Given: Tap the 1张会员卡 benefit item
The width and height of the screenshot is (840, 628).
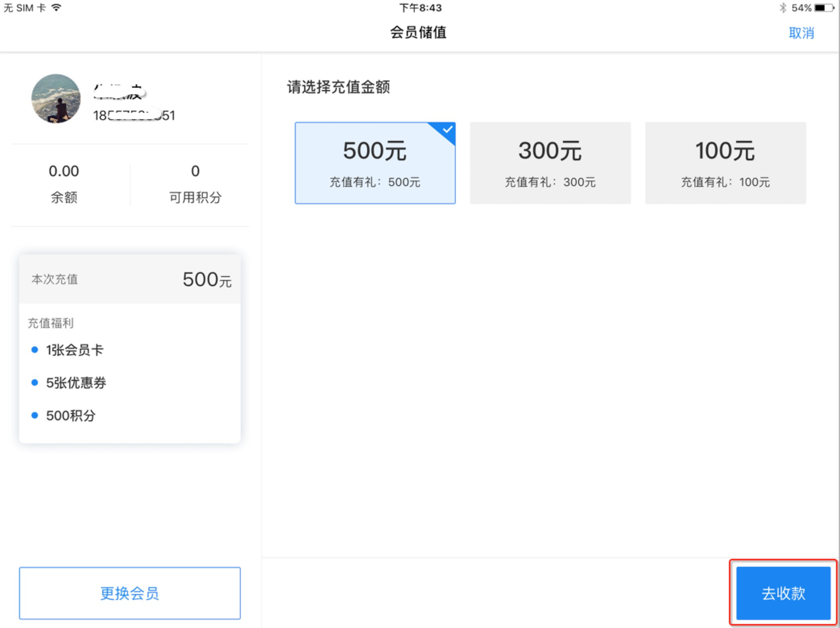Looking at the screenshot, I should [x=74, y=350].
